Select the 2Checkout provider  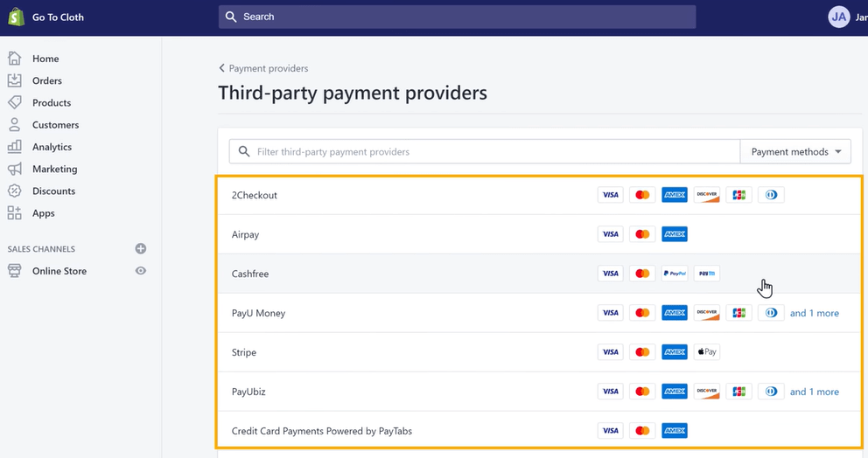point(540,195)
